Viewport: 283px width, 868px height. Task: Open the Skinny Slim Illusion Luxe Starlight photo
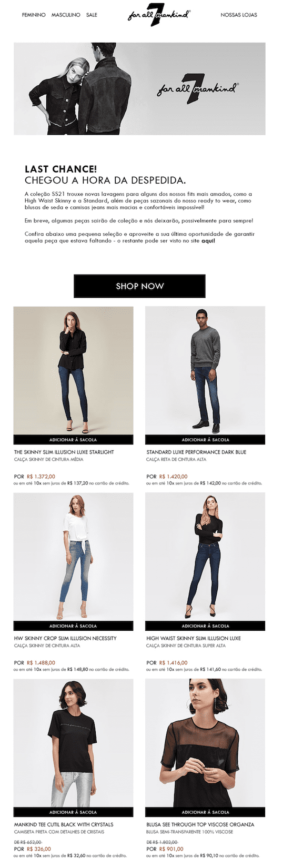click(73, 370)
